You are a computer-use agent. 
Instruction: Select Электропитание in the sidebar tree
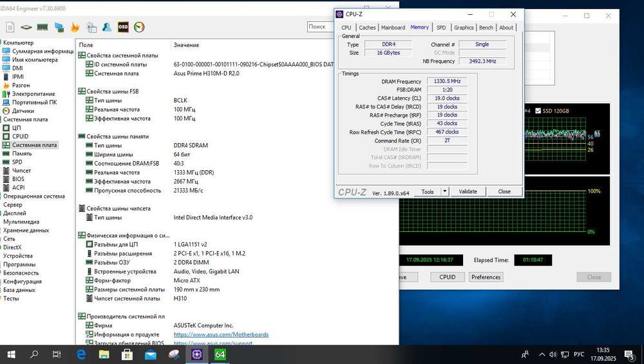(x=33, y=94)
